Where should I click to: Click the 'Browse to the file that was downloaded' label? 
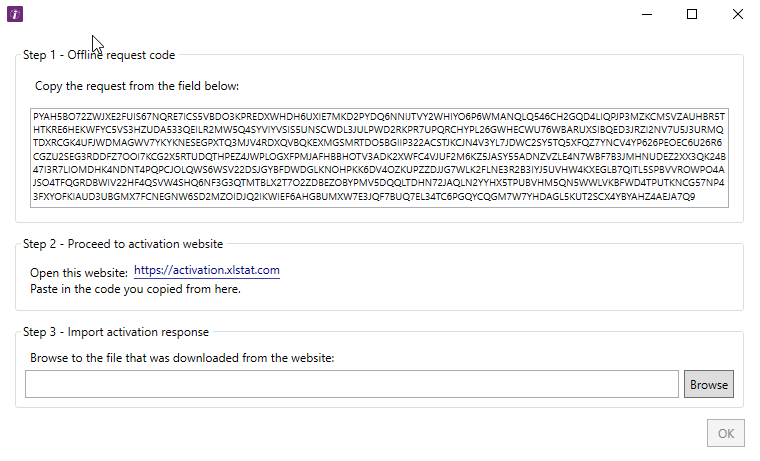tap(181, 357)
